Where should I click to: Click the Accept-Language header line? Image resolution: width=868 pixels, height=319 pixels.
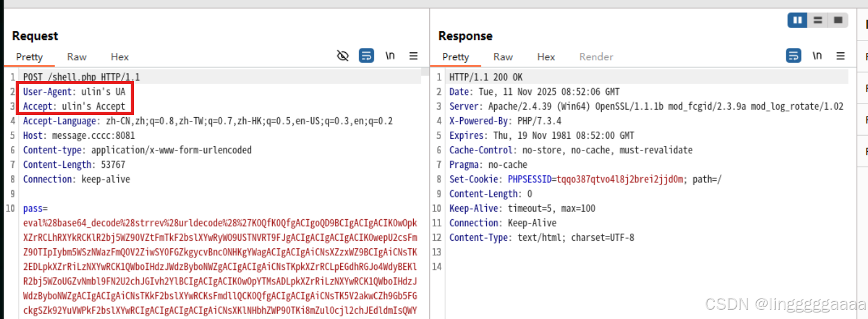pos(208,121)
